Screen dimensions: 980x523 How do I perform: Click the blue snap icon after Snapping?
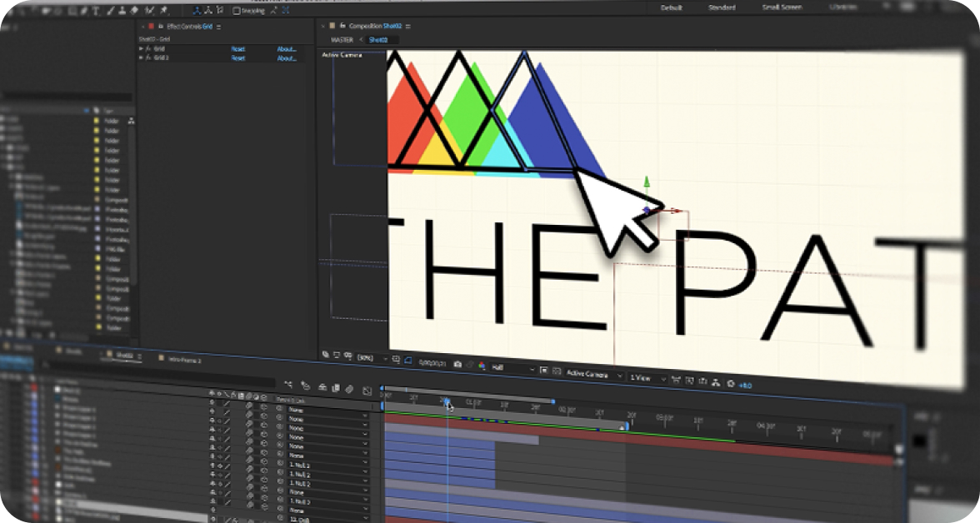coord(286,10)
